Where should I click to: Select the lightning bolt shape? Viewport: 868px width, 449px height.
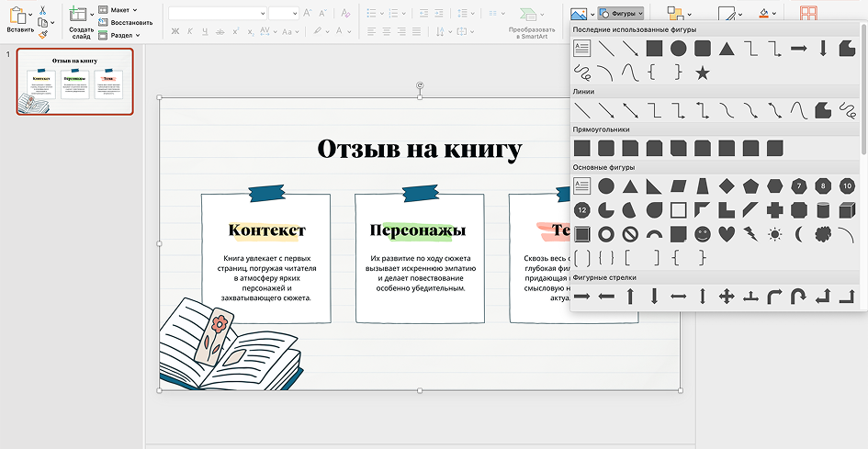[750, 233]
